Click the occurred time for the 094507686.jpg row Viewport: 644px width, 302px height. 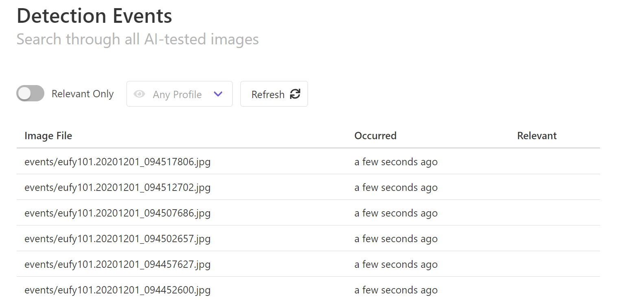[x=396, y=213]
